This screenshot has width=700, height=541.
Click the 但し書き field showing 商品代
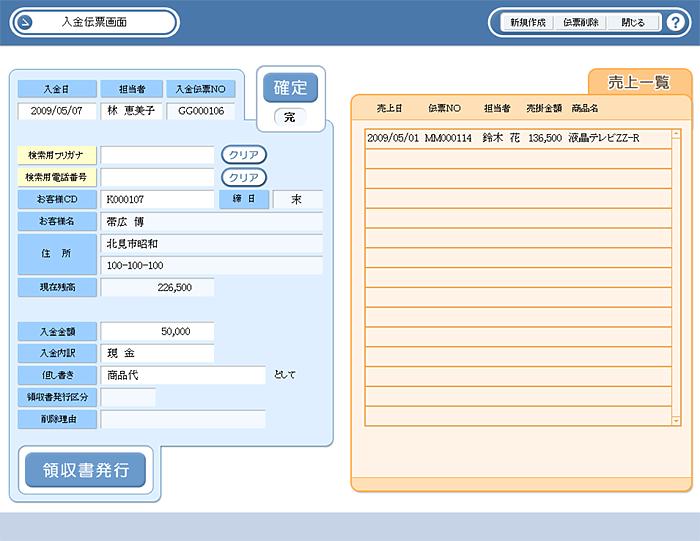click(183, 375)
